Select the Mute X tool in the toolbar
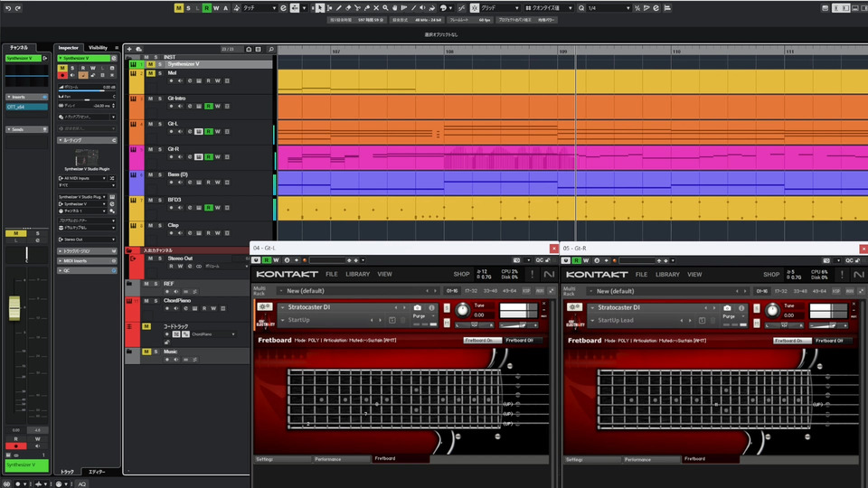This screenshot has height=488, width=868. pyautogui.click(x=376, y=8)
